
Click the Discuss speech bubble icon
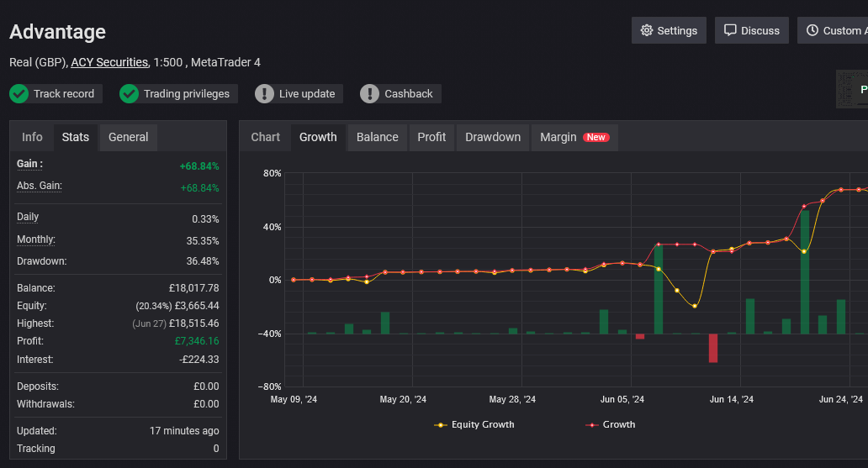coord(730,30)
